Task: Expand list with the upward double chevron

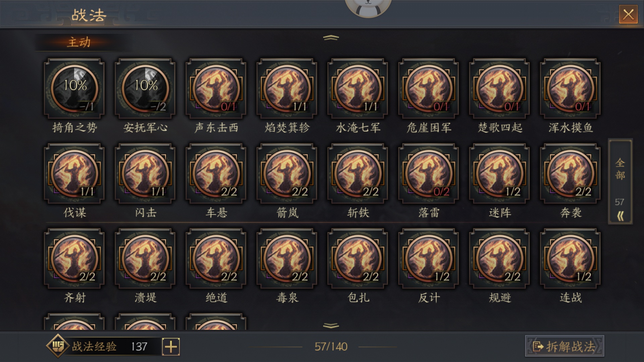Action: [x=331, y=38]
